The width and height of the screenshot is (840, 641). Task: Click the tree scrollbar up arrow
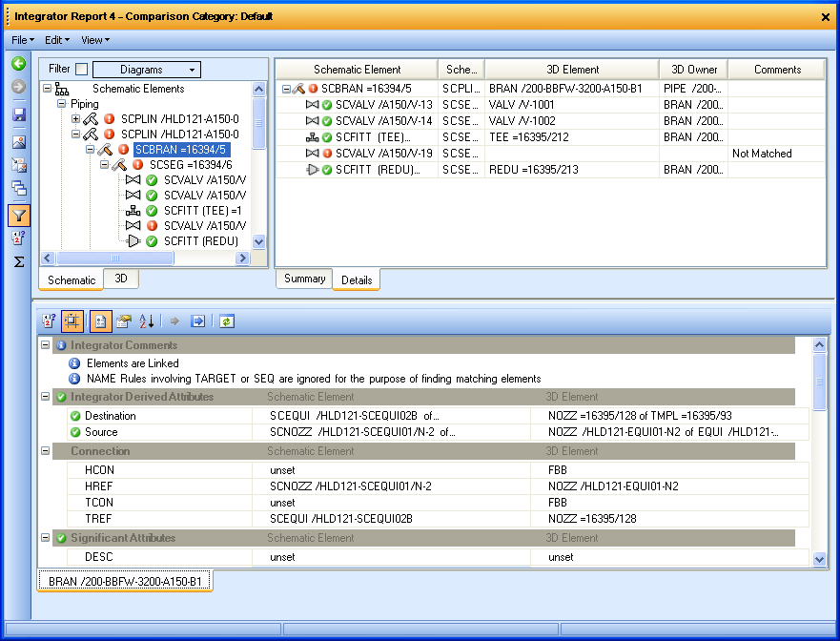pyautogui.click(x=258, y=89)
